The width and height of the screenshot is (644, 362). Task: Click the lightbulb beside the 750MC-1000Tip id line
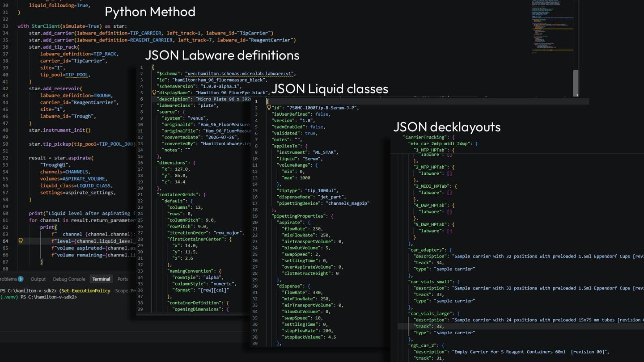tap(269, 108)
